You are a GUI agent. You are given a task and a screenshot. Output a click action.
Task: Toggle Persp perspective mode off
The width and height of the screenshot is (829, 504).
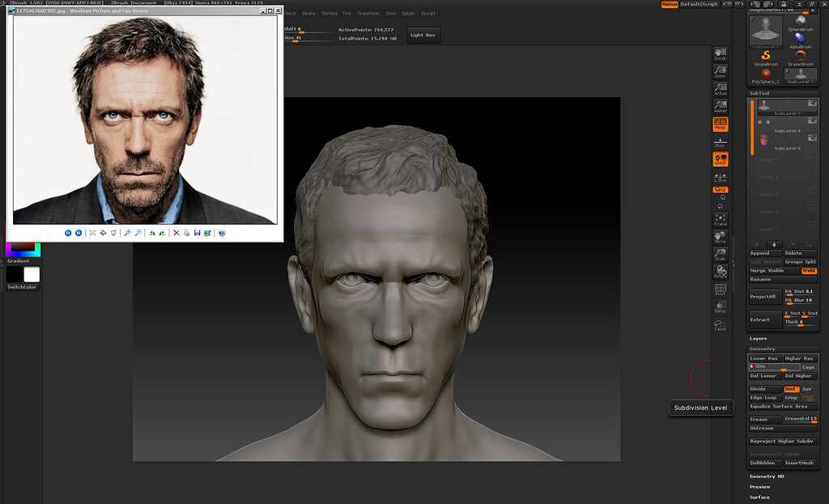click(720, 124)
